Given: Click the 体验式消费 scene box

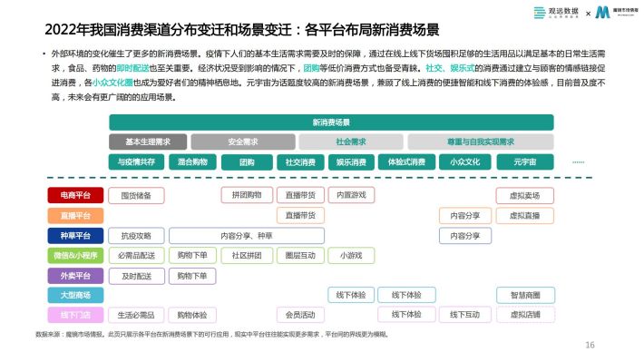Looking at the screenshot, I should click(406, 161).
